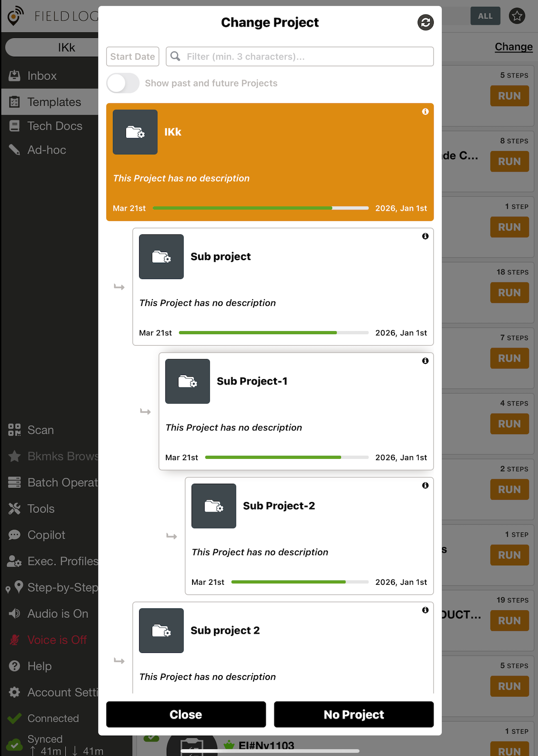Run the first 5 STEPS template
Screen dimensions: 538x756
[x=510, y=96]
